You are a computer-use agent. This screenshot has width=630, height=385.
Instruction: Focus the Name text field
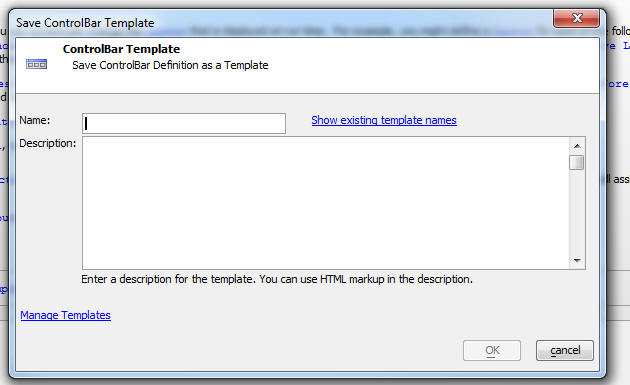[184, 123]
